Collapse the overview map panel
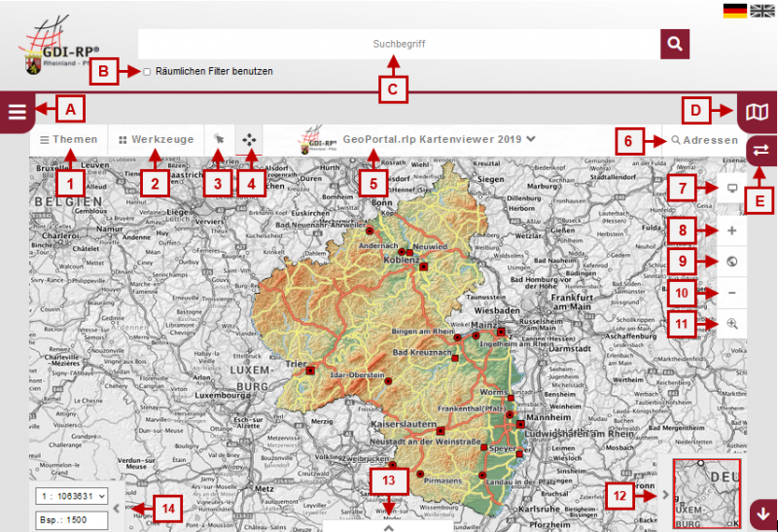Image resolution: width=778 pixels, height=532 pixels. 665,494
